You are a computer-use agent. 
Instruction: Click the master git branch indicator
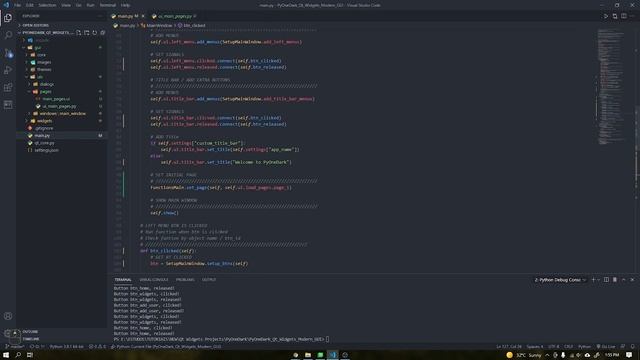pos(14,347)
